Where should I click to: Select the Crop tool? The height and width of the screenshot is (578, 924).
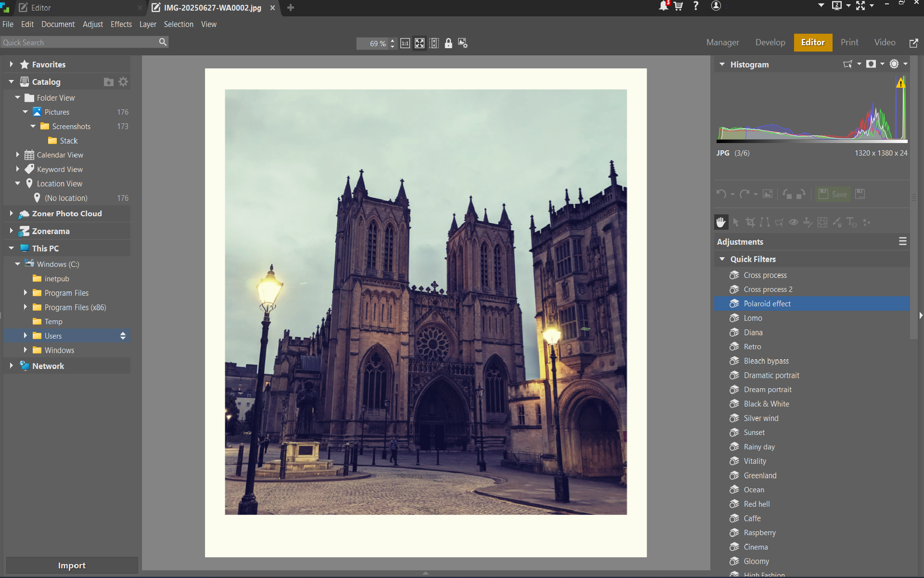click(x=750, y=222)
